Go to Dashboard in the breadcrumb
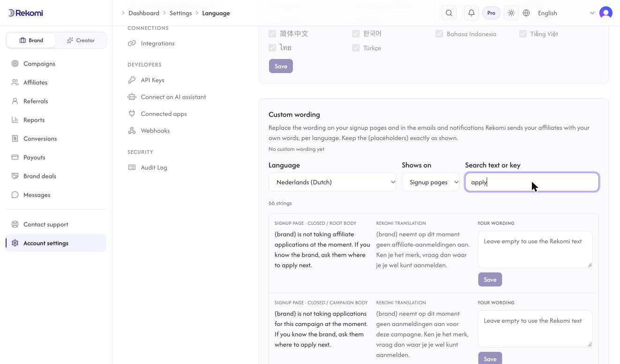Image resolution: width=620 pixels, height=364 pixels. pos(144,13)
